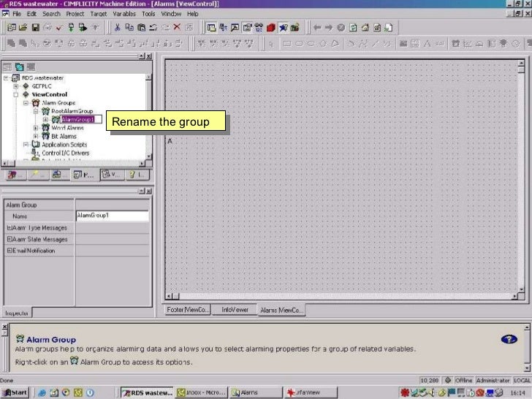Click the Feedback Zone window toolbar icon
Image resolution: width=532 pixels, height=399 pixels.
point(235,28)
